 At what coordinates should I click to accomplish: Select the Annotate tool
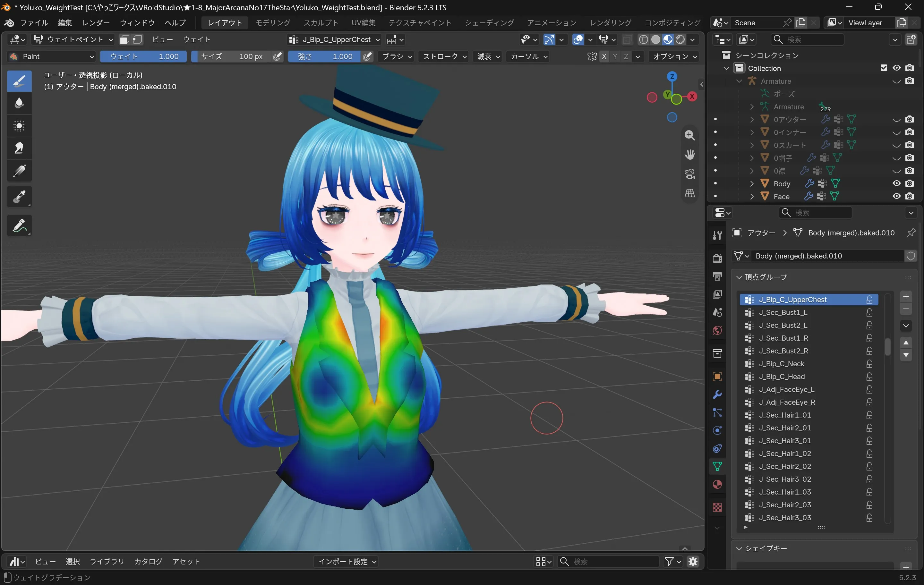(x=19, y=225)
